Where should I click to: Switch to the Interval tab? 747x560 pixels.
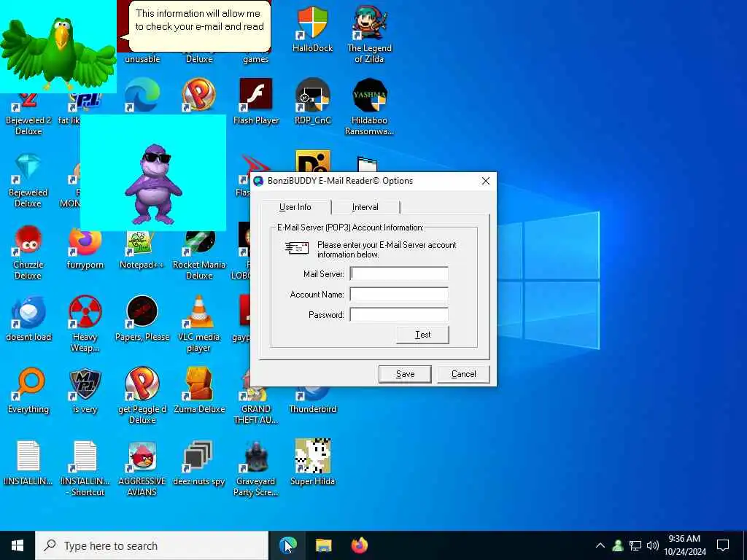point(365,207)
